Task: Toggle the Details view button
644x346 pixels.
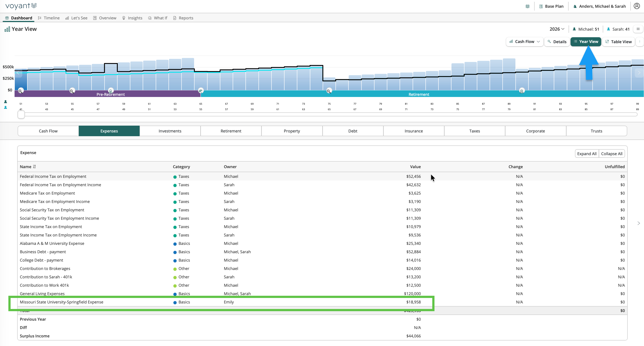Action: 557,41
